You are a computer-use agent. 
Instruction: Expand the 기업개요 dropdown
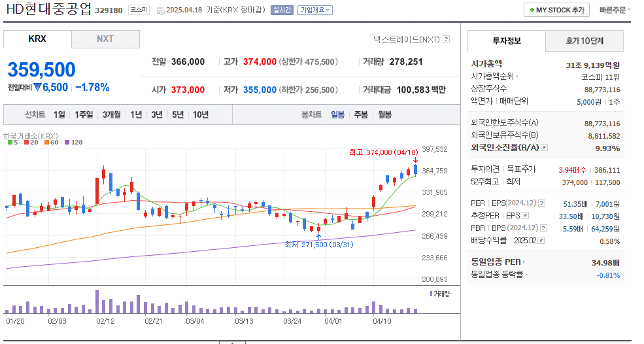(x=315, y=10)
